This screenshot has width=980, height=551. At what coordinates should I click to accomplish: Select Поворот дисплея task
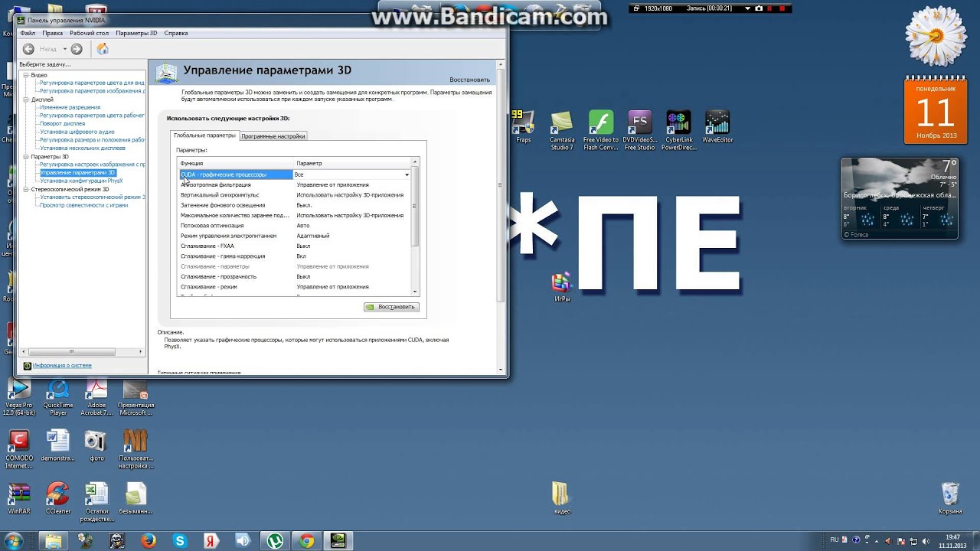pyautogui.click(x=62, y=123)
